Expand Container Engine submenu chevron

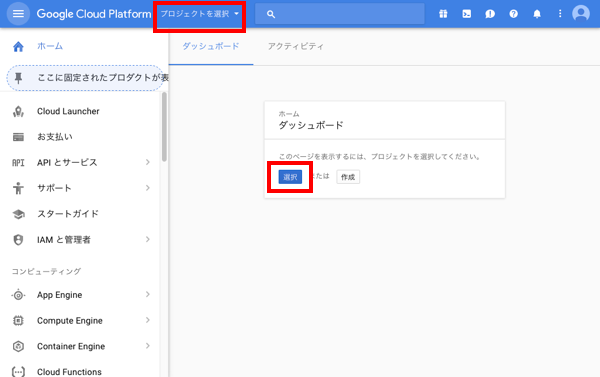pyautogui.click(x=148, y=346)
